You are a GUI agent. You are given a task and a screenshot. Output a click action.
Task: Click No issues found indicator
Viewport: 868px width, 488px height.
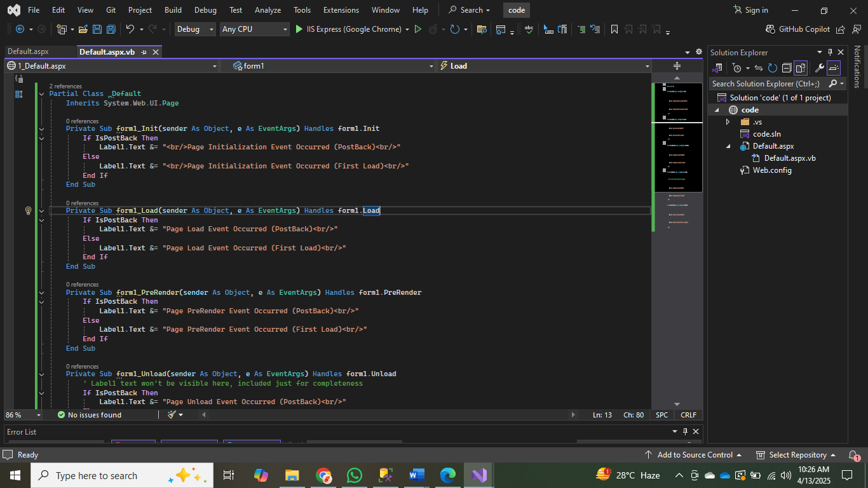point(89,415)
